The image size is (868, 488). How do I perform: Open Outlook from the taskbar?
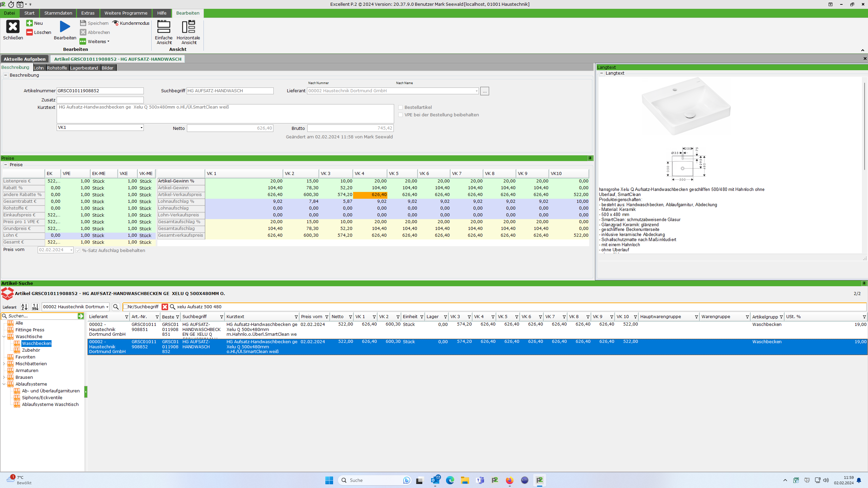(x=435, y=480)
